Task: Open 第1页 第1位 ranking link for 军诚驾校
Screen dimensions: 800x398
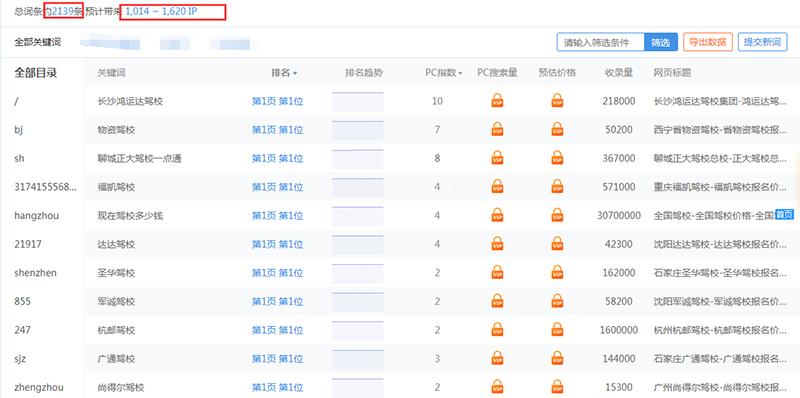Action: 278,302
